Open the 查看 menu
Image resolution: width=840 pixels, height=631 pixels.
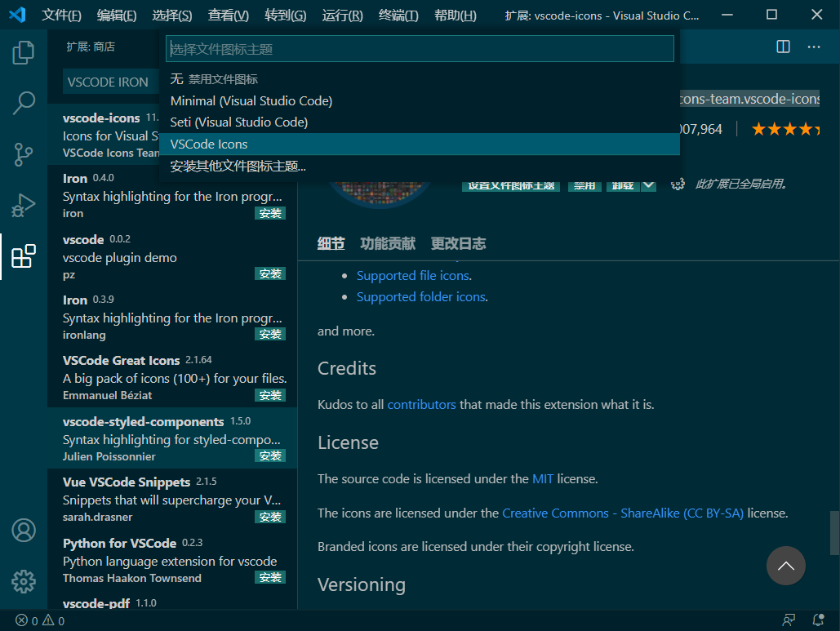coord(229,15)
